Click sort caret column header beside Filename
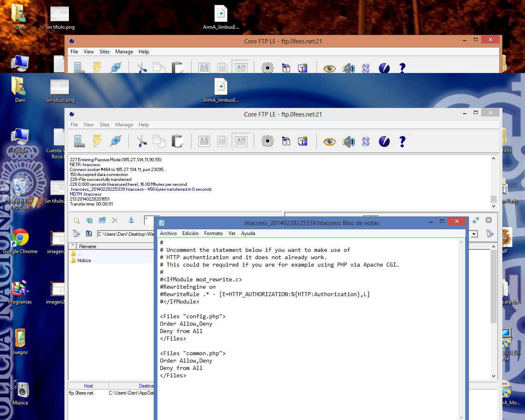This screenshot has width=525, height=420. (73, 246)
